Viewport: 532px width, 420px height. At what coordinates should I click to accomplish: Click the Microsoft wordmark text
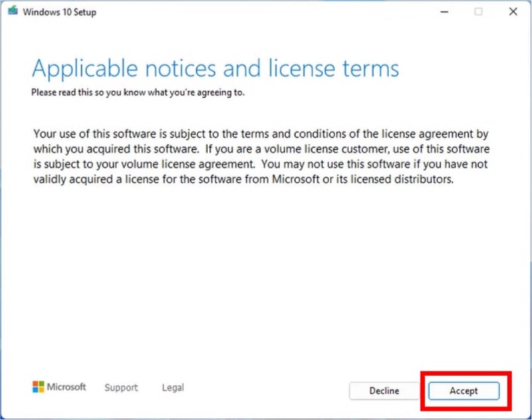pos(66,387)
